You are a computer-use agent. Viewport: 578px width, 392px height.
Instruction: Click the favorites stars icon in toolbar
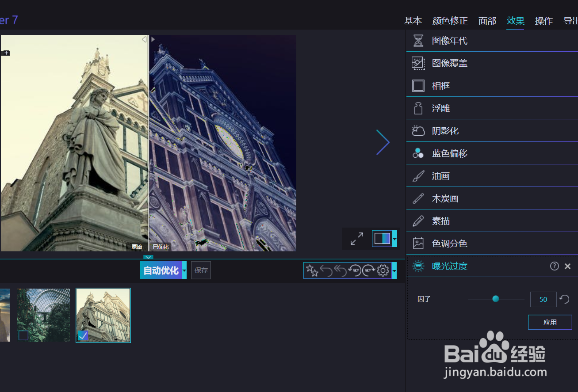tap(312, 270)
